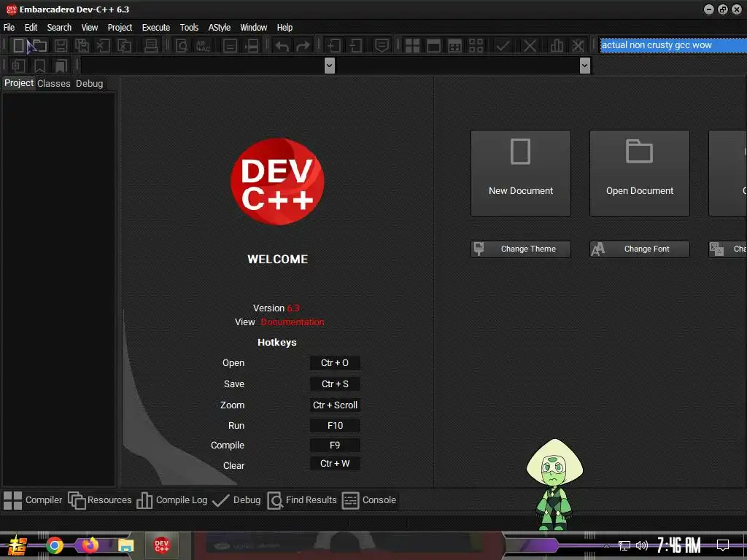Click the Dev-C++ taskbar button
The width and height of the screenshot is (747, 560).
click(161, 545)
